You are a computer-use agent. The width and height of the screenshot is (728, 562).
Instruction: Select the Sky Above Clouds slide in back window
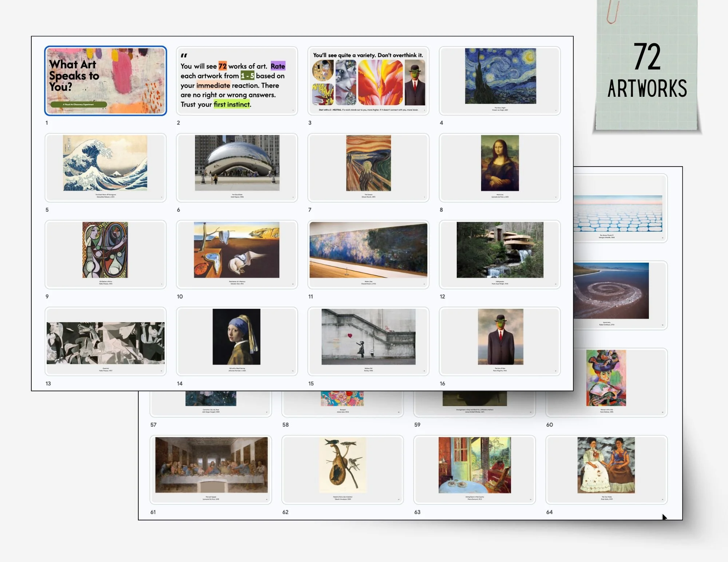(x=620, y=208)
